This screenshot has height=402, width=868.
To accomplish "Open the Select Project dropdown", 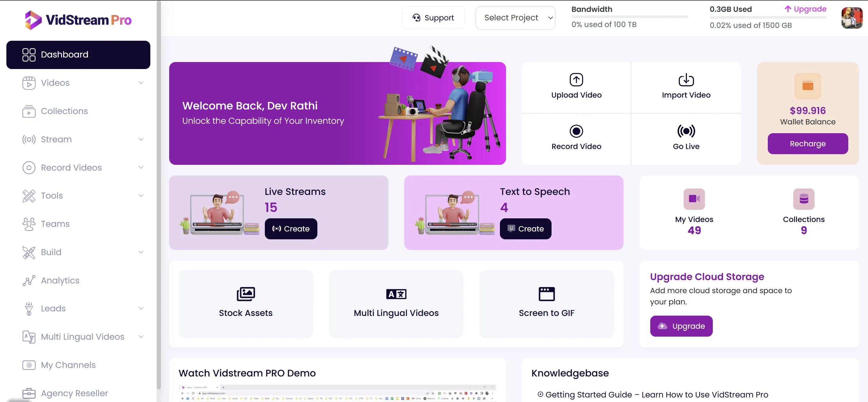I will 515,18.
